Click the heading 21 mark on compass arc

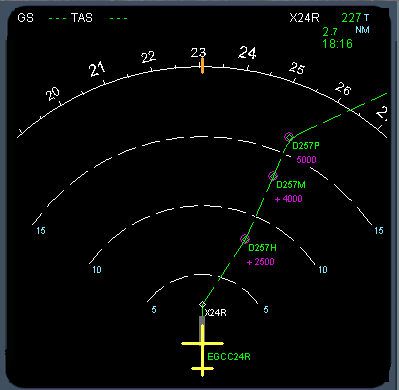pyautogui.click(x=97, y=69)
